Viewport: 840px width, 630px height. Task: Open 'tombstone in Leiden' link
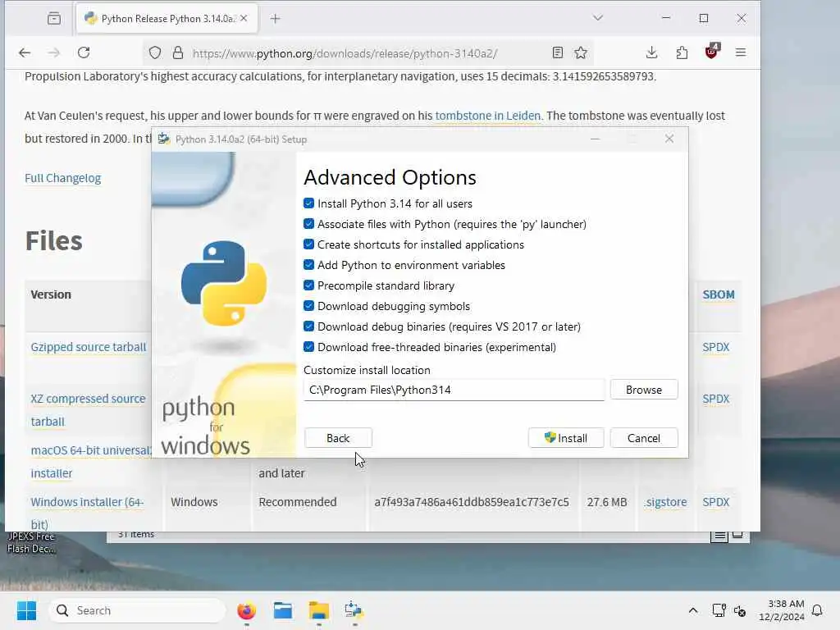click(x=487, y=116)
